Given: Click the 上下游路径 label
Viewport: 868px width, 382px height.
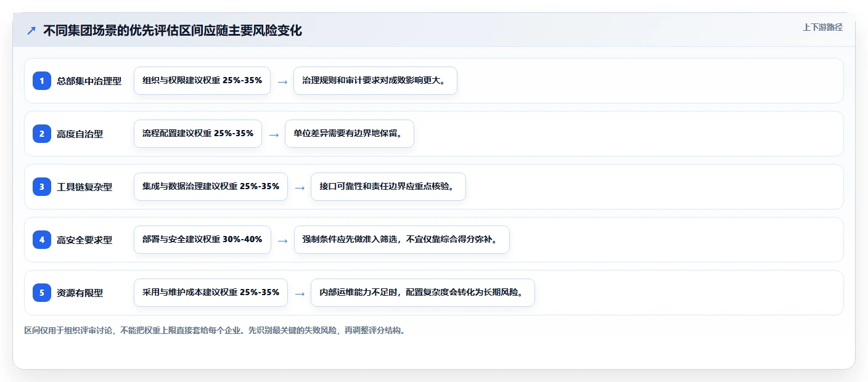Looking at the screenshot, I should click(x=822, y=27).
